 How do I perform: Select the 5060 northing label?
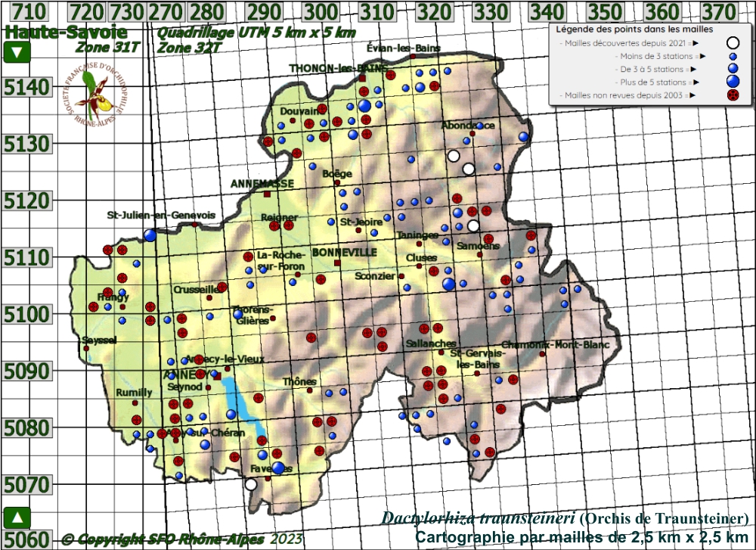point(27,539)
